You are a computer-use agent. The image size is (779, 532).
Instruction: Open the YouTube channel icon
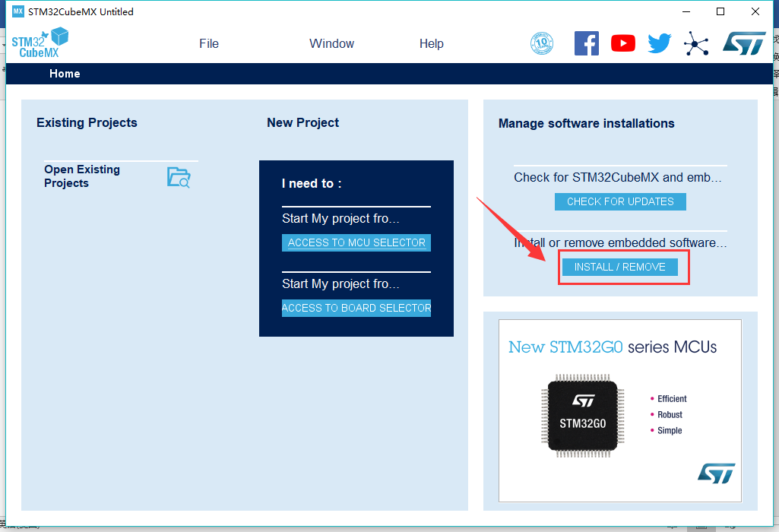coord(623,43)
